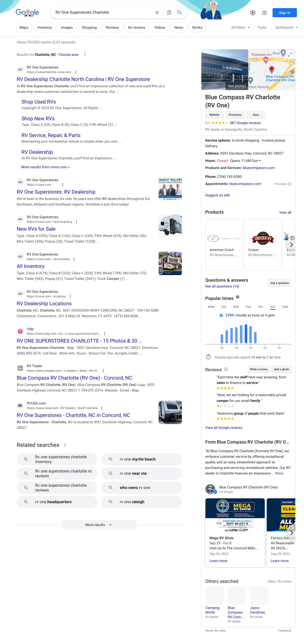Click the 2 PM busy-hours bar

246,334
